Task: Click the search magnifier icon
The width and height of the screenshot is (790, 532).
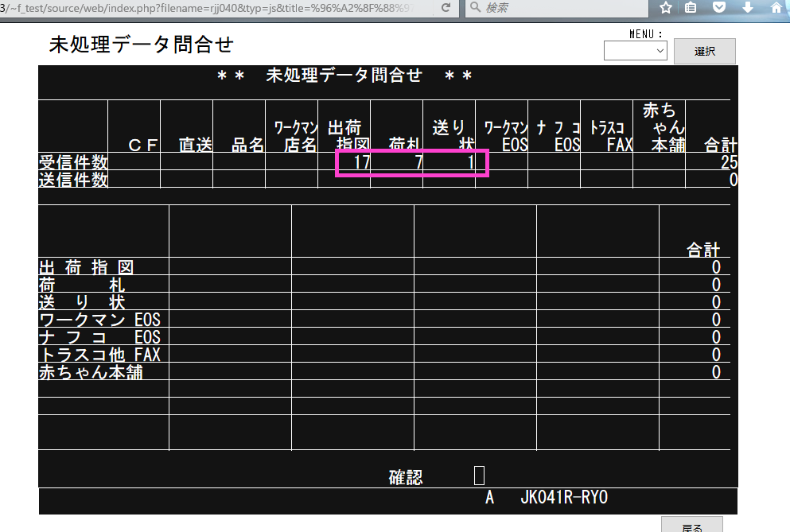Action: (x=475, y=8)
